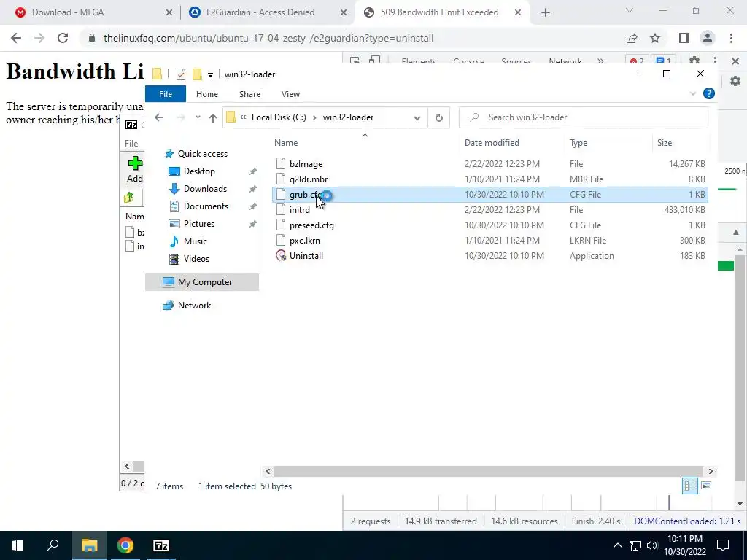Open the File menu in 7-Zip

[x=131, y=144]
